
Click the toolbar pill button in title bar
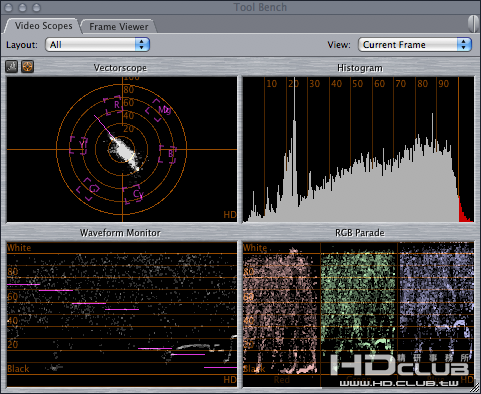coord(473,23)
